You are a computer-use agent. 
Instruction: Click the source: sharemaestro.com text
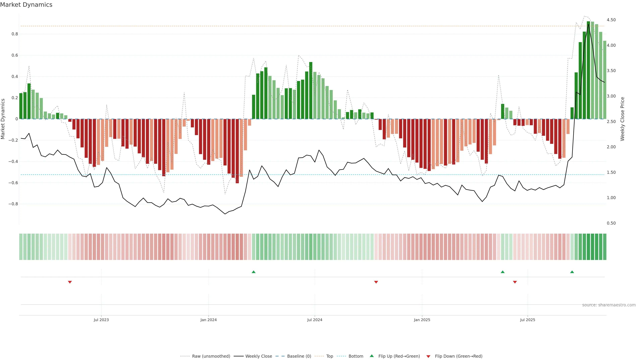coord(608,305)
